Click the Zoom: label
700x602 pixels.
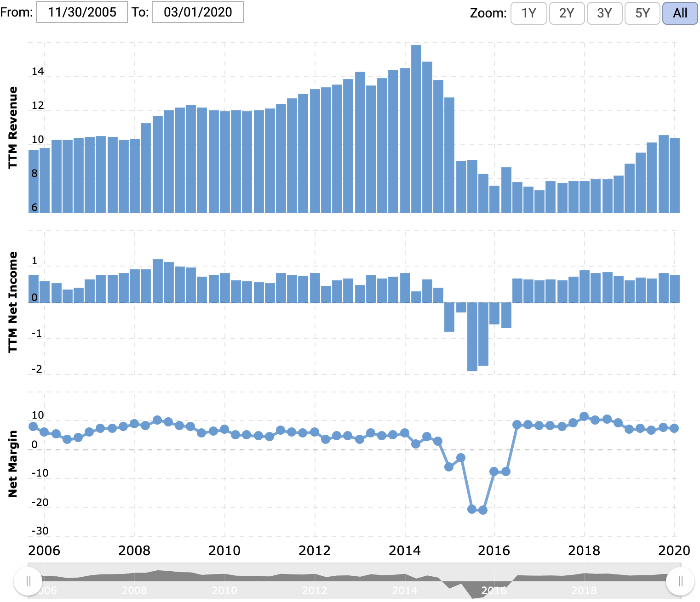point(488,13)
